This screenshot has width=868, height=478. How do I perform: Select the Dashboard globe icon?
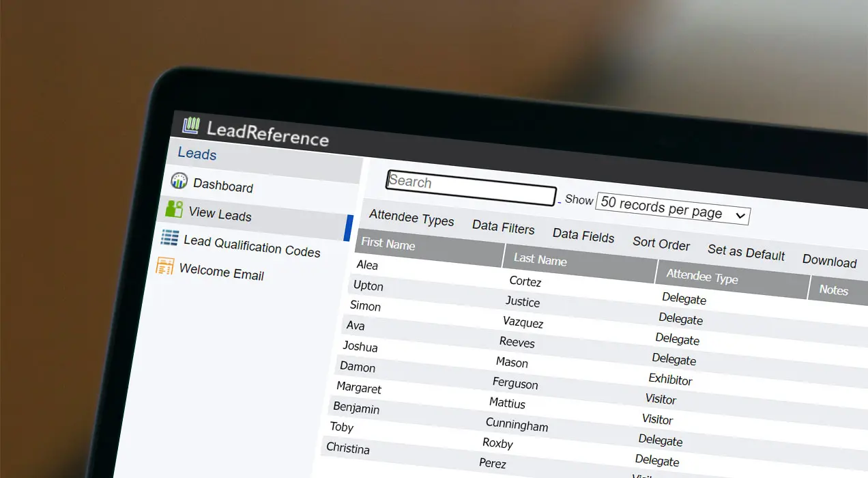click(x=177, y=182)
